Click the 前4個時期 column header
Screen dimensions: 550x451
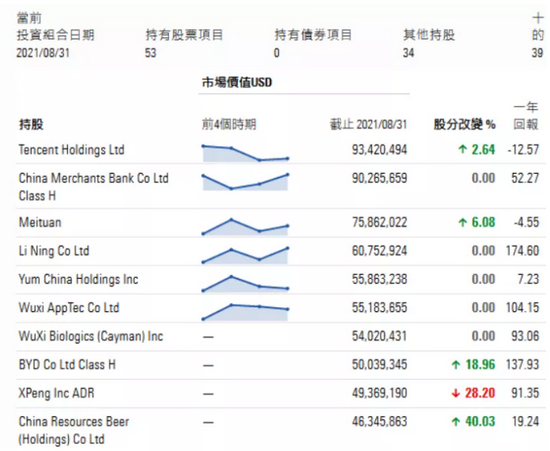(229, 124)
